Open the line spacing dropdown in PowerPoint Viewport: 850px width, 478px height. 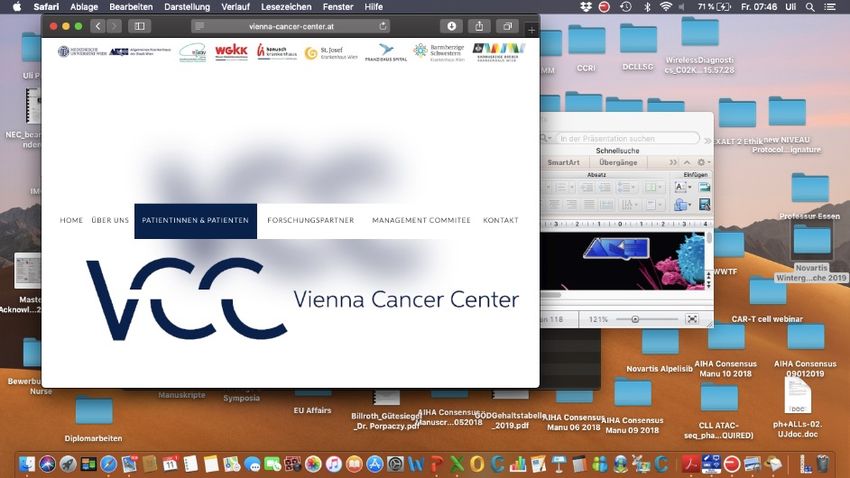[x=627, y=187]
